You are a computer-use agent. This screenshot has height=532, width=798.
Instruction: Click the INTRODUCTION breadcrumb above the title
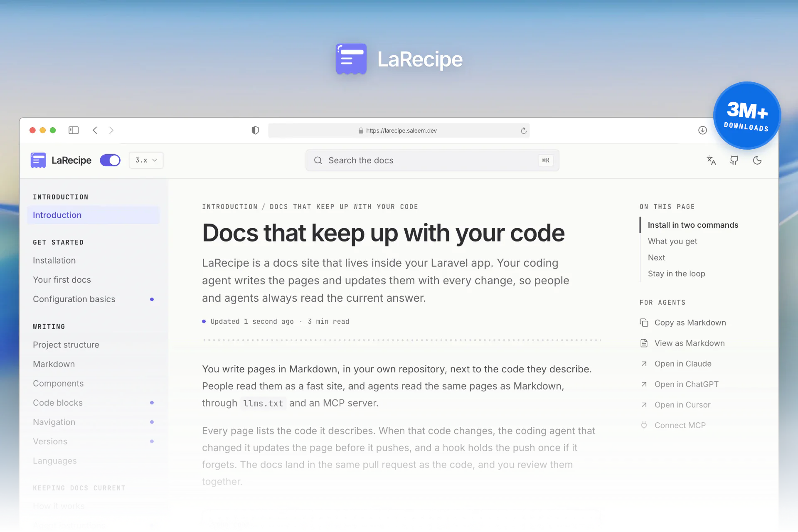(230, 207)
